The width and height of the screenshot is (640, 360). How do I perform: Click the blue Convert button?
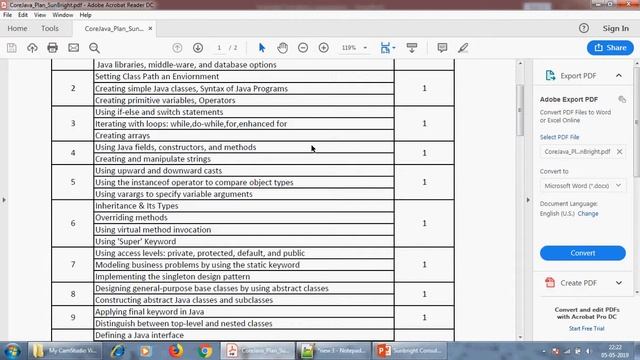(x=582, y=253)
